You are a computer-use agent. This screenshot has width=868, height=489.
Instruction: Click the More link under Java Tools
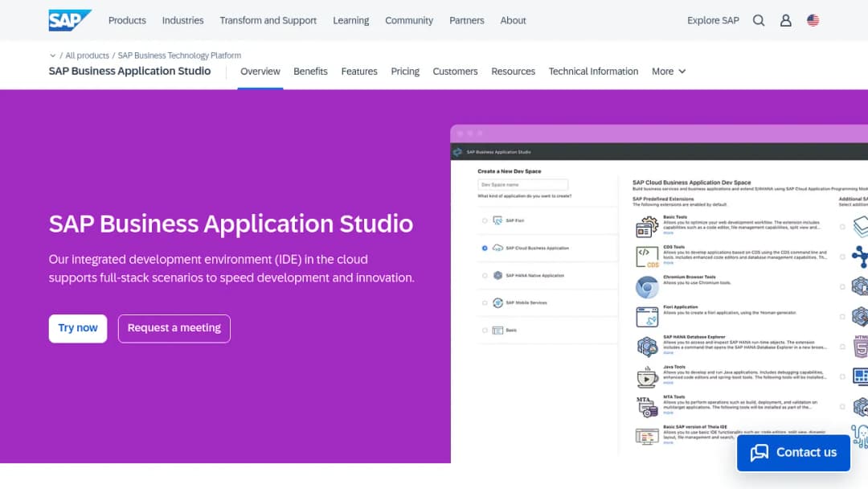click(668, 383)
